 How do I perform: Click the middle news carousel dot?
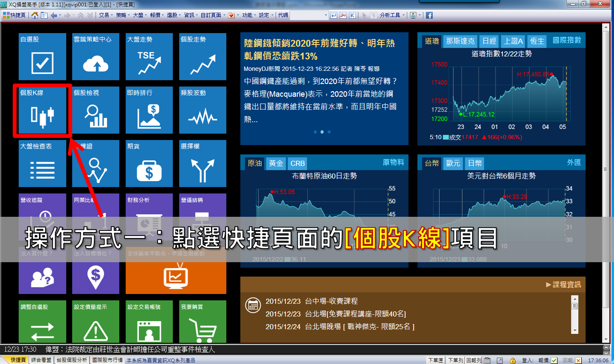[322, 132]
